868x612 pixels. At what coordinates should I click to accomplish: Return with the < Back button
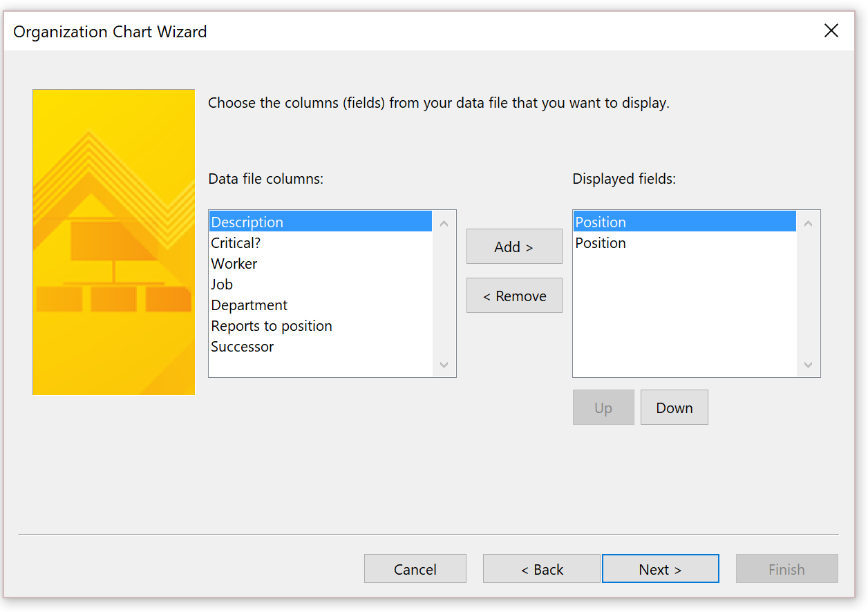click(542, 568)
